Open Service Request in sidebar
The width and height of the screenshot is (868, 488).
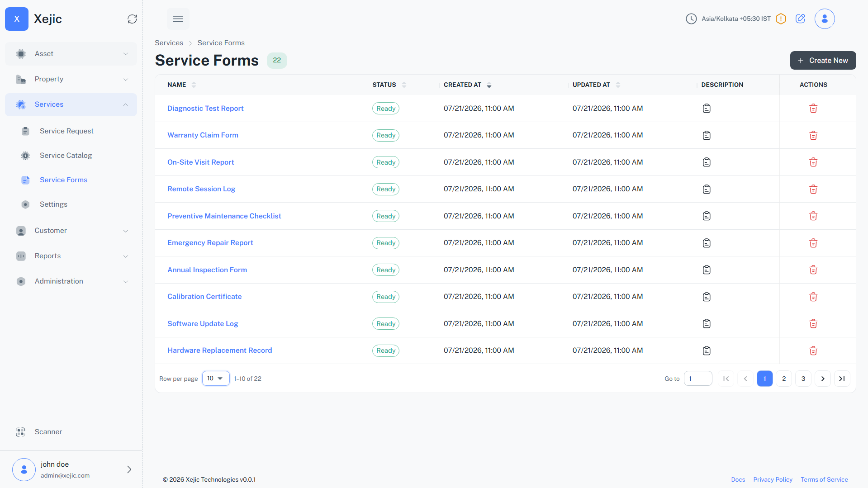[66, 131]
